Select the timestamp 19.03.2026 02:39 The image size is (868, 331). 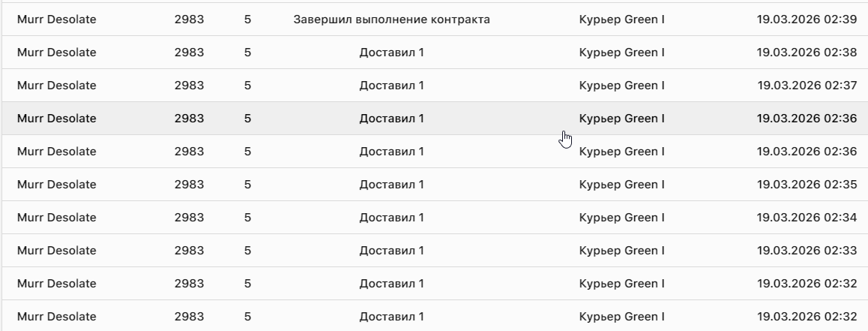[x=807, y=19]
